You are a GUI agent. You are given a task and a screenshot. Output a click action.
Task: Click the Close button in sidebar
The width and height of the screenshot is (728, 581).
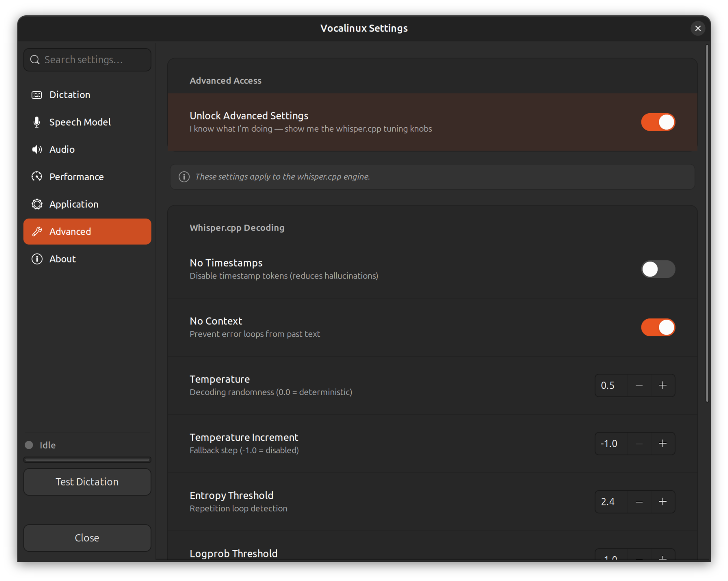pos(87,538)
